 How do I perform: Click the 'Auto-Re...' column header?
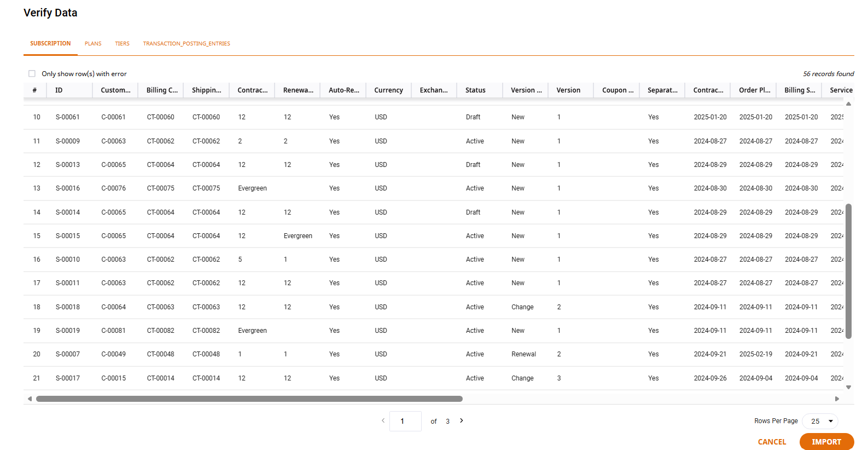tap(343, 90)
